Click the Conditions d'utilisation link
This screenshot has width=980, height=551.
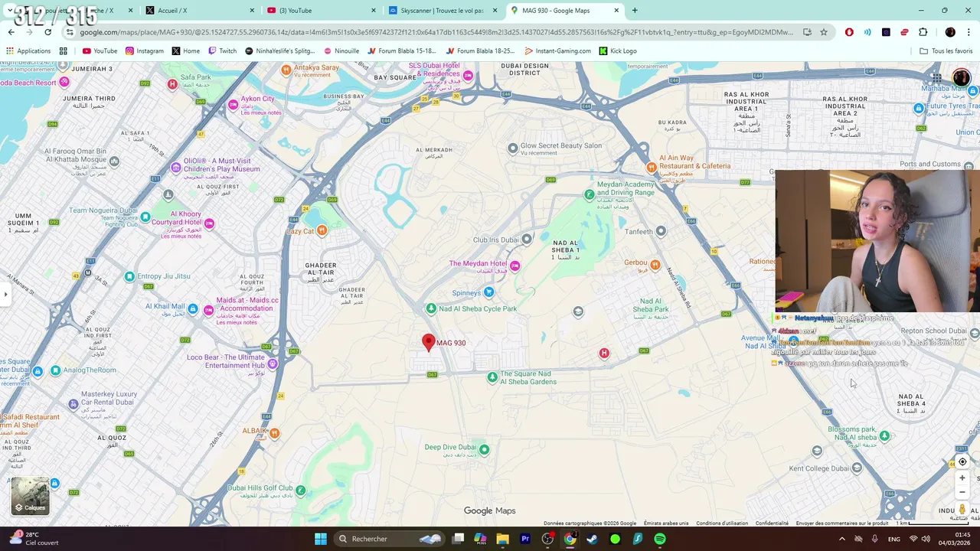tap(722, 523)
